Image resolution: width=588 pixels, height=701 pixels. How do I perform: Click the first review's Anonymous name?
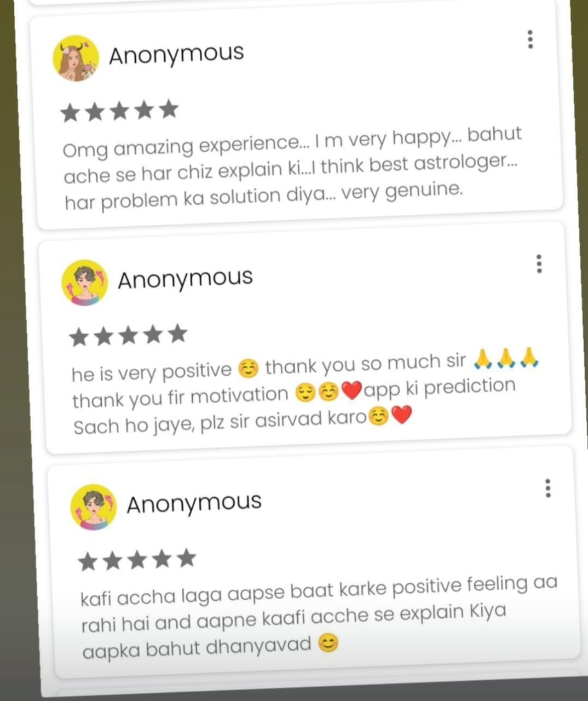click(176, 54)
